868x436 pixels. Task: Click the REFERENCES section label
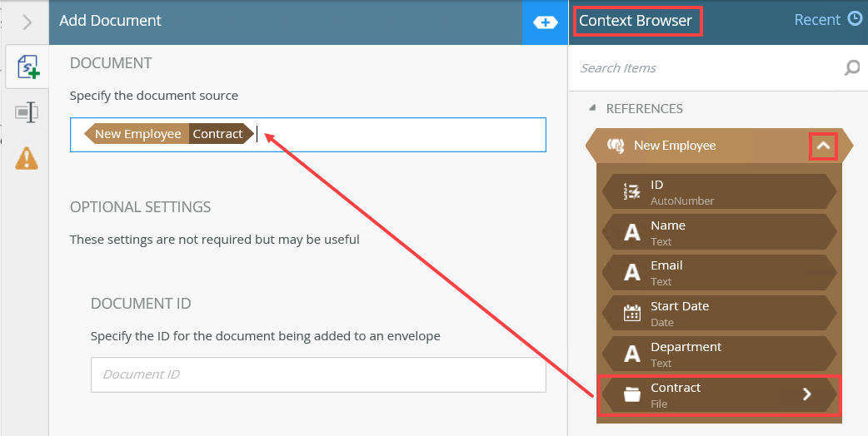[645, 108]
